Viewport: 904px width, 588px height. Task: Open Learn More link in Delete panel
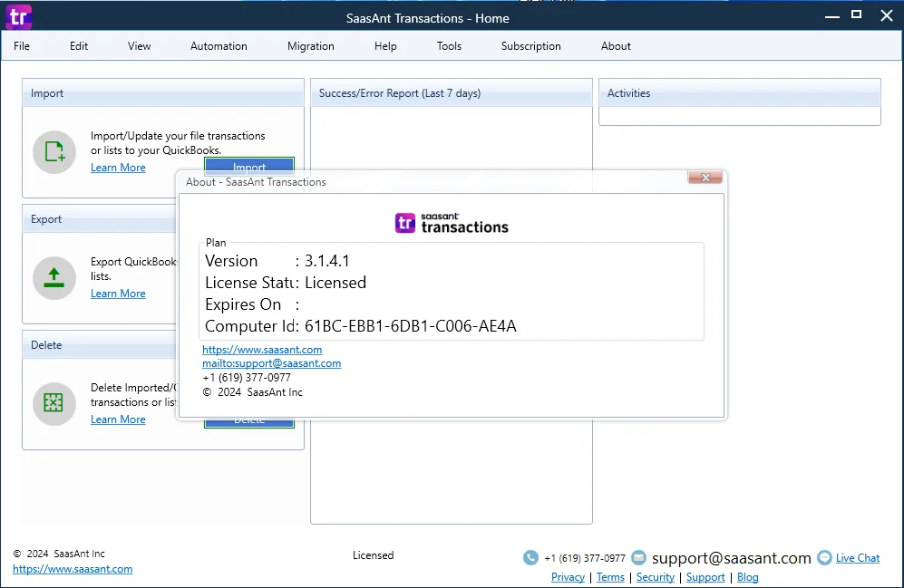[118, 419]
